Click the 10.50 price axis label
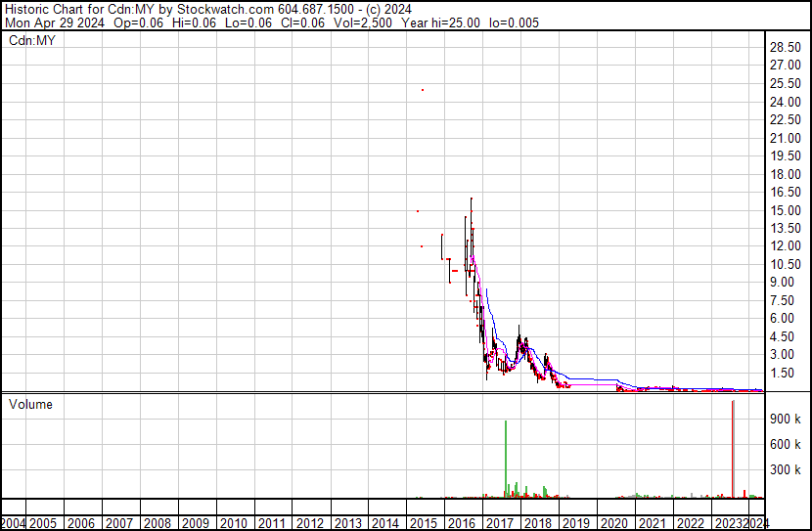812x531 pixels. click(786, 264)
